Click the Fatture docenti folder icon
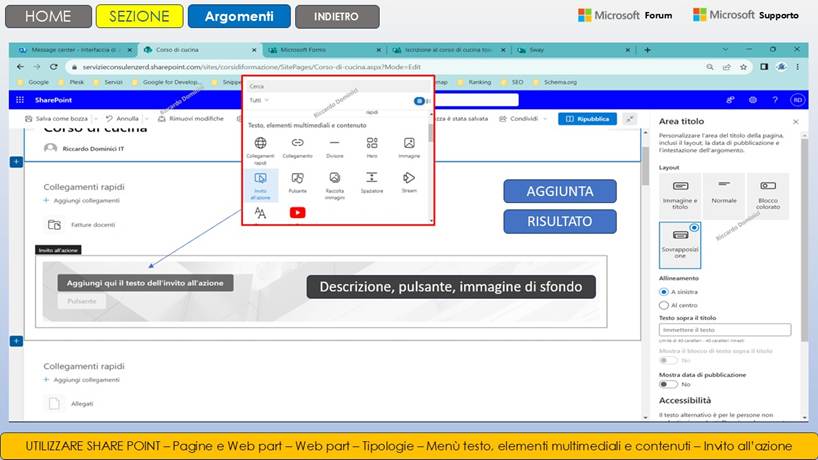Screen dimensions: 818x460 coord(54,225)
